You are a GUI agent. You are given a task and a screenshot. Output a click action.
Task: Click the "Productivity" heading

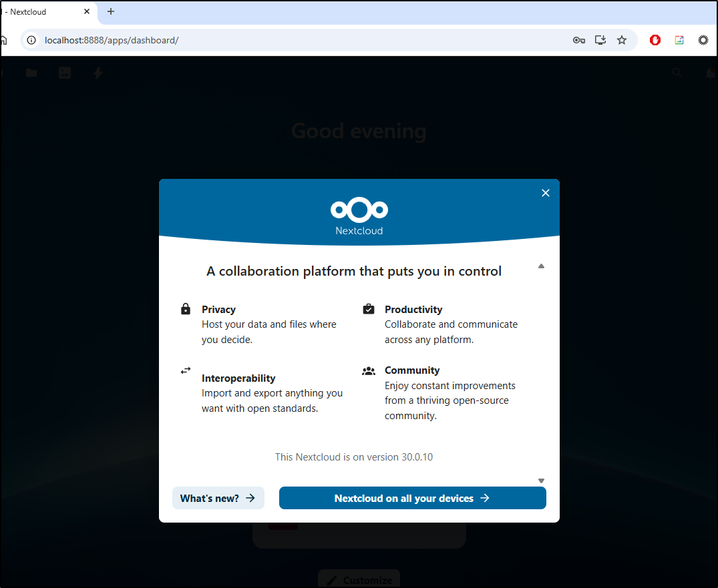[413, 309]
